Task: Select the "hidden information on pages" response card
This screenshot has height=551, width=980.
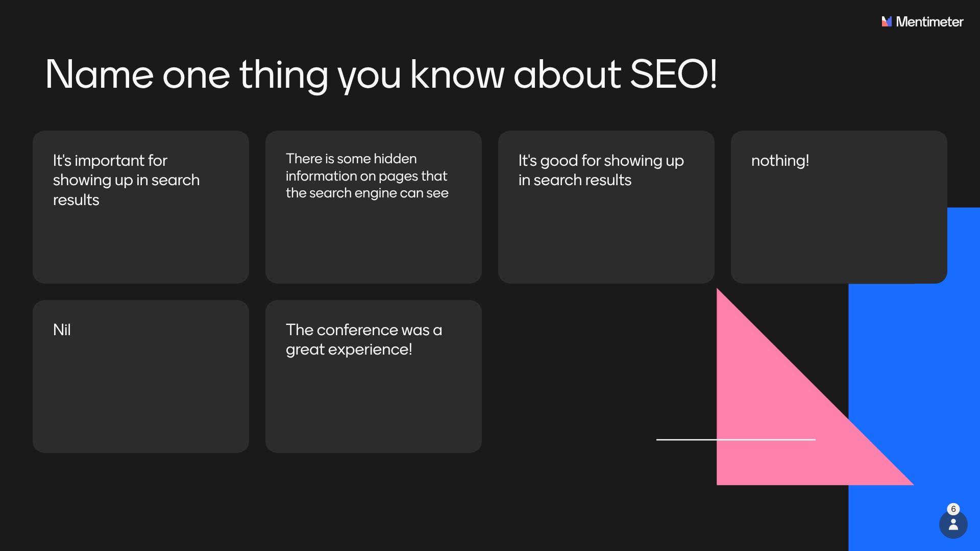Action: click(373, 207)
